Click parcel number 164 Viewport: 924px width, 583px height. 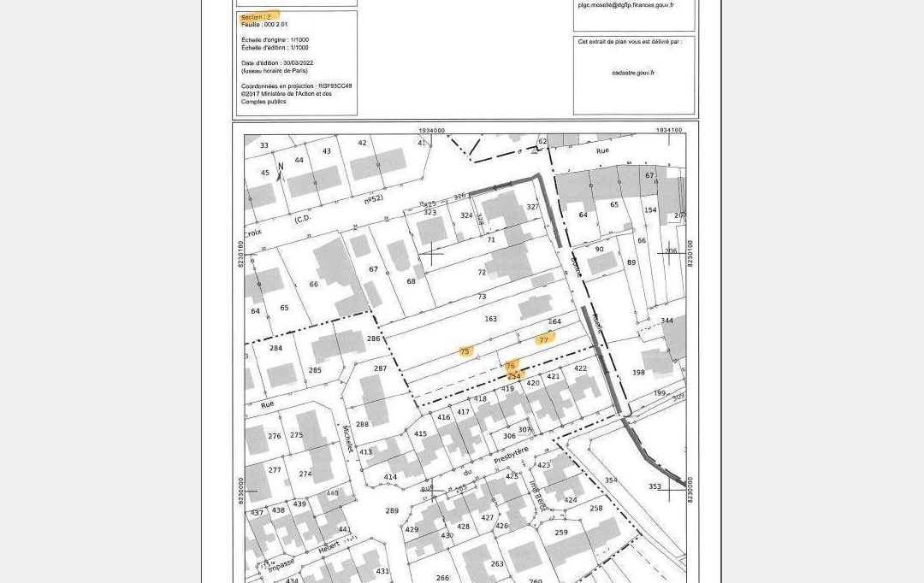coord(554,321)
